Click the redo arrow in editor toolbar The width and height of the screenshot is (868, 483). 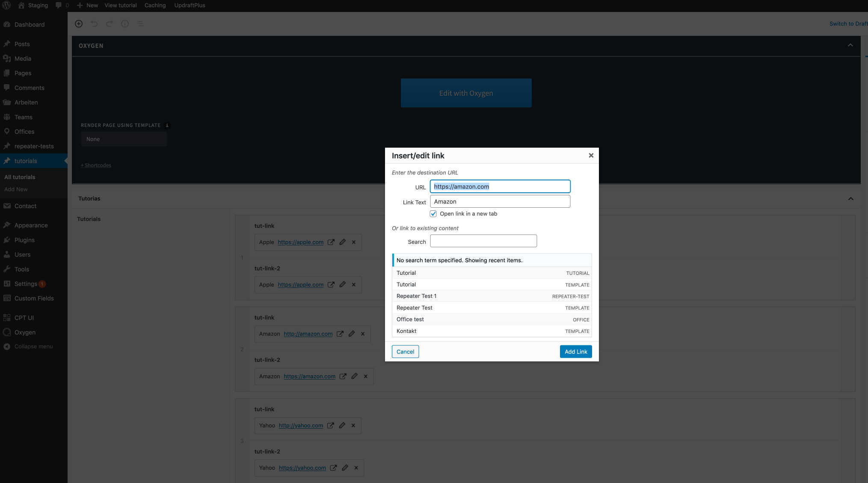click(x=110, y=24)
